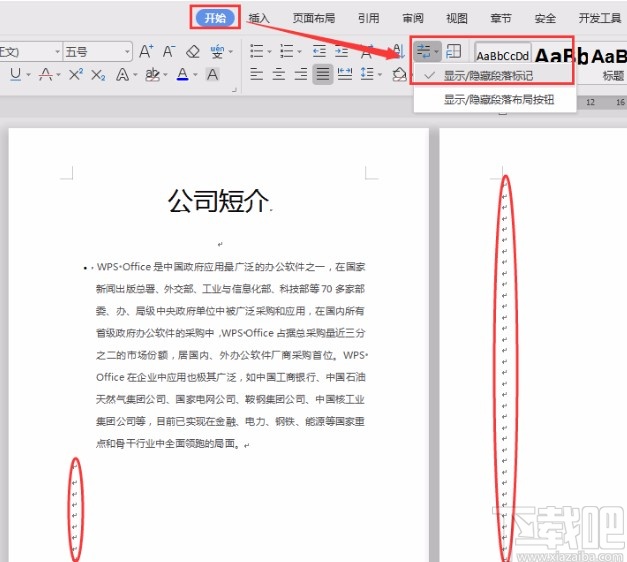Expand bullet list style dropdown arrow
Viewport: 627px width, 562px height.
click(270, 52)
